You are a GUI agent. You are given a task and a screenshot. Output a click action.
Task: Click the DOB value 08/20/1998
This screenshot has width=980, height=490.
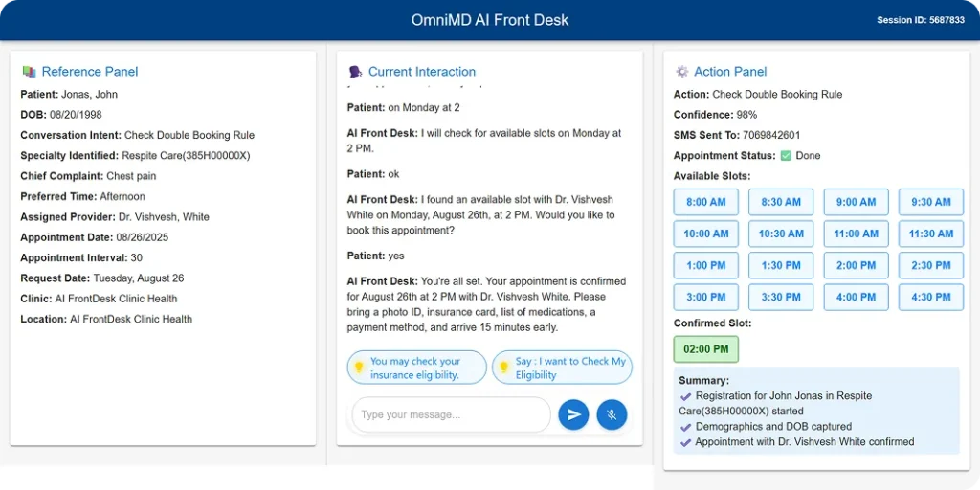pyautogui.click(x=76, y=115)
